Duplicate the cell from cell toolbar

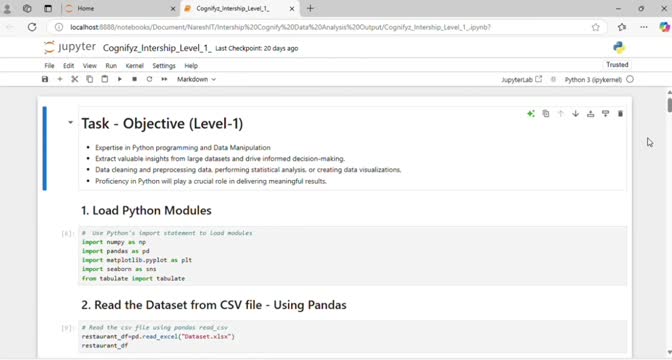[546, 114]
